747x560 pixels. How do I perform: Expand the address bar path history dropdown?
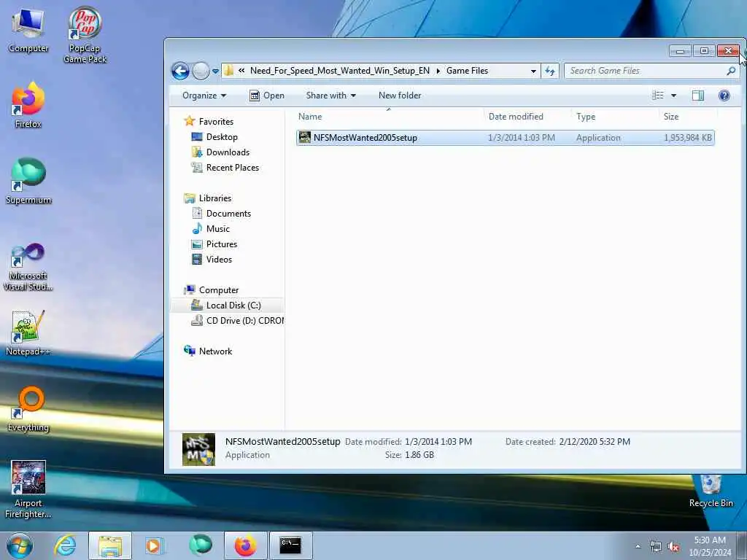tap(533, 71)
